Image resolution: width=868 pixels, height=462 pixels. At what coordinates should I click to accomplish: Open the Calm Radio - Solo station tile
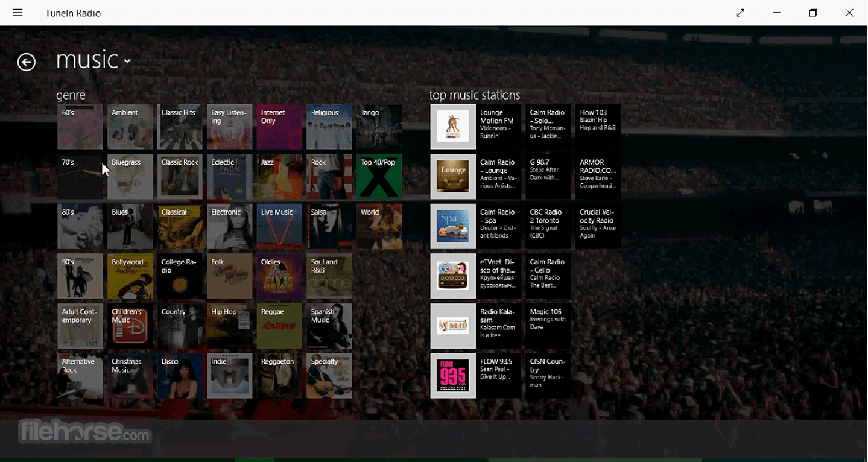click(548, 127)
